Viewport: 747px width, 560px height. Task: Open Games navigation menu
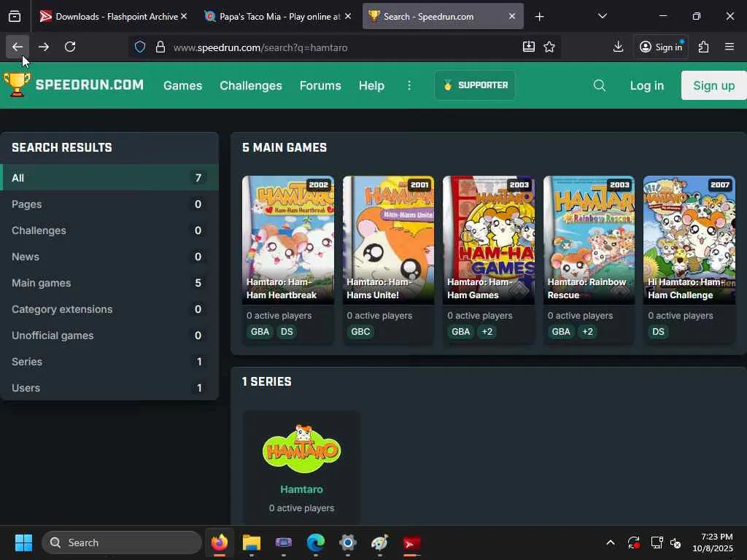click(183, 86)
